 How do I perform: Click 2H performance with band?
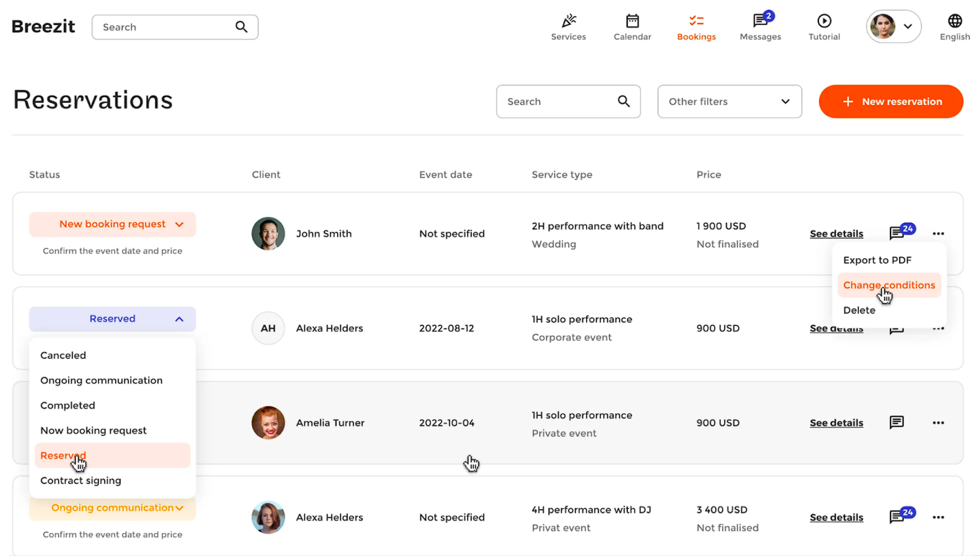598,226
